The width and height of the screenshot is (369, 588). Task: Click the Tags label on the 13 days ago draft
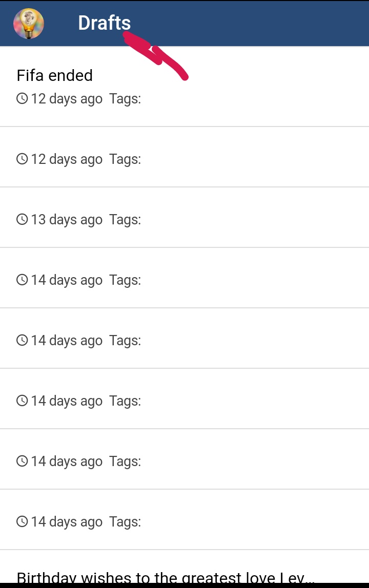125,219
